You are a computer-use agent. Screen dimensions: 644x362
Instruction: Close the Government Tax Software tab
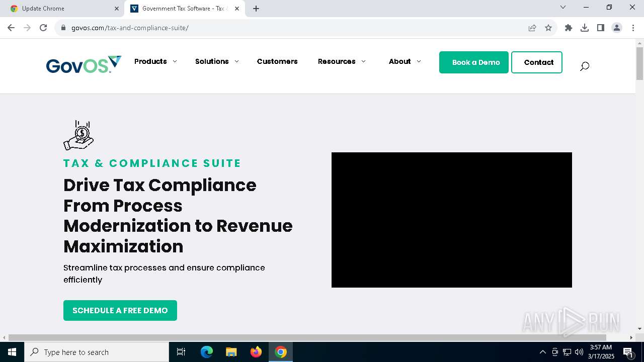(237, 9)
